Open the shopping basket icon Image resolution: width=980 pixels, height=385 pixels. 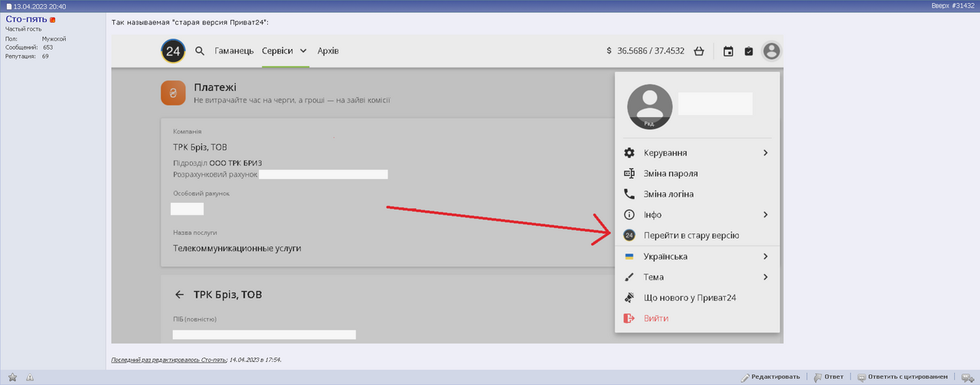(698, 51)
